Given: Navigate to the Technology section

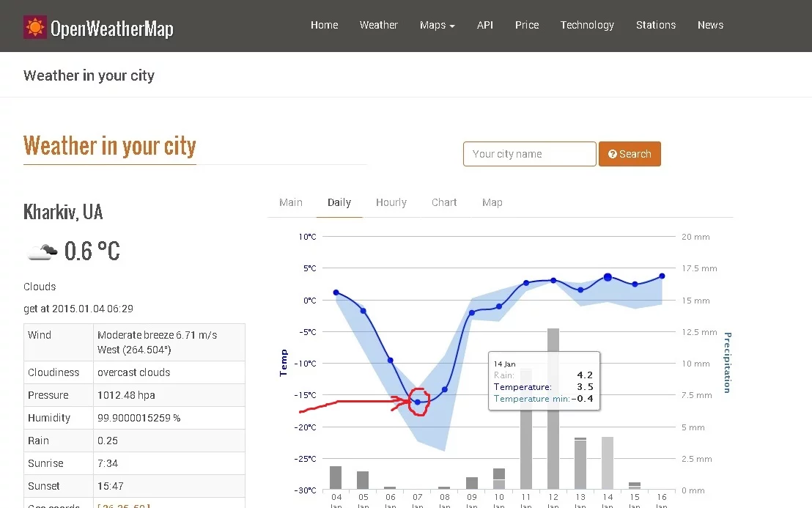Looking at the screenshot, I should click(x=587, y=25).
